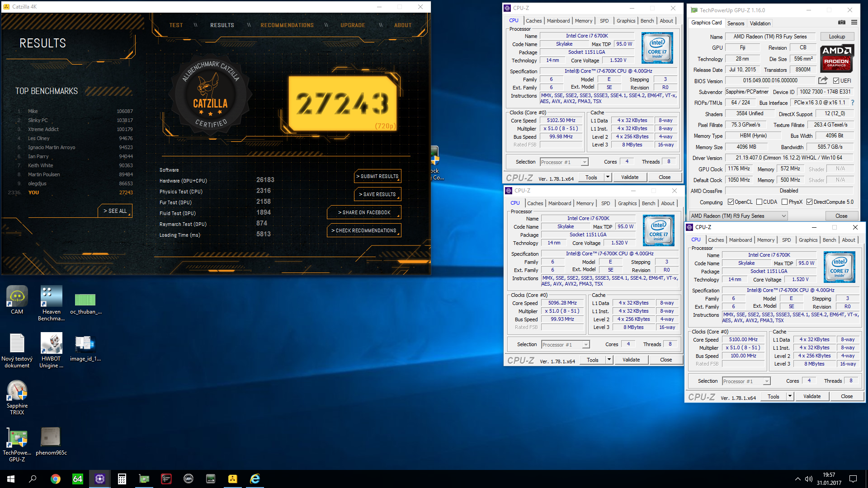
Task: Show hidden system tray icons
Action: pyautogui.click(x=797, y=479)
